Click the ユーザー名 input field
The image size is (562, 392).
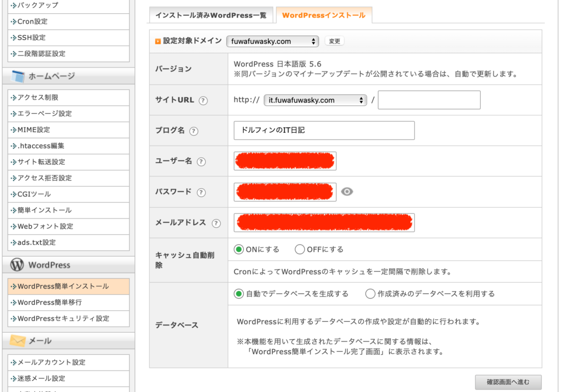pos(285,161)
